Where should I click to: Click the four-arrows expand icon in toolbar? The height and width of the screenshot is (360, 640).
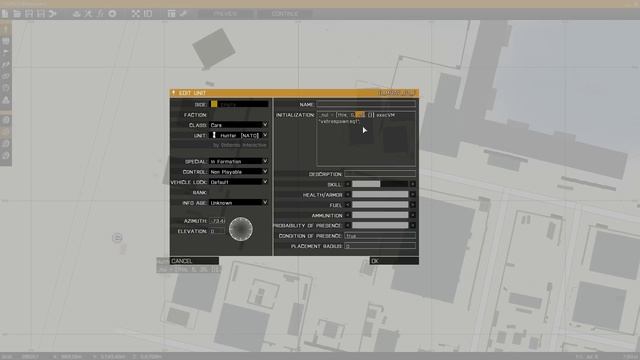click(x=136, y=13)
